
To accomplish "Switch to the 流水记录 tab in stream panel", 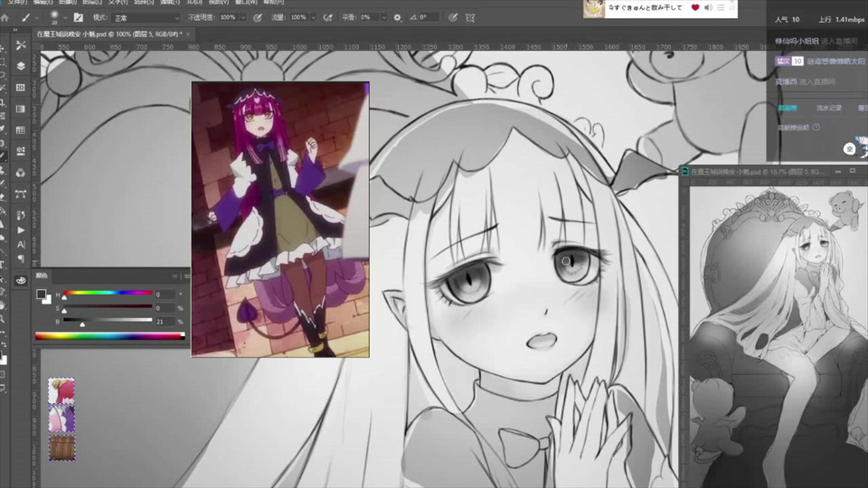I will [x=829, y=108].
